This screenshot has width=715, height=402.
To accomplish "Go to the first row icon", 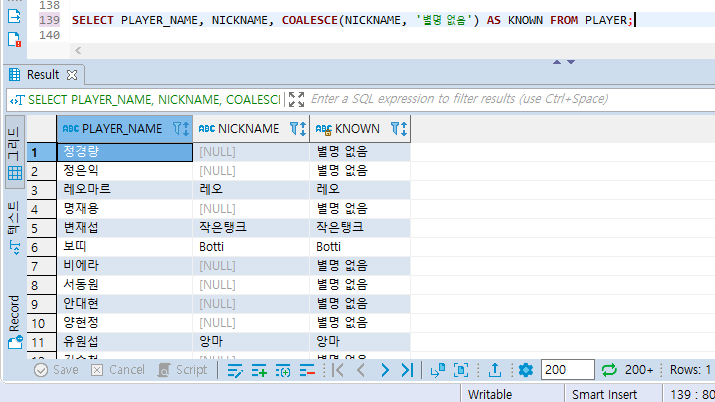I will click(338, 370).
